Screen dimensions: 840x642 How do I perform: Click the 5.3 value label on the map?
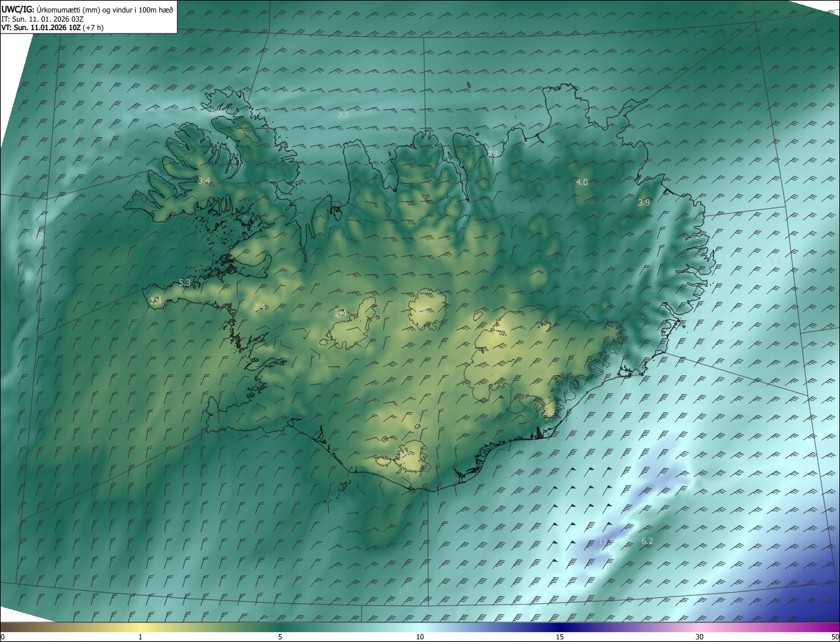pyautogui.click(x=184, y=283)
